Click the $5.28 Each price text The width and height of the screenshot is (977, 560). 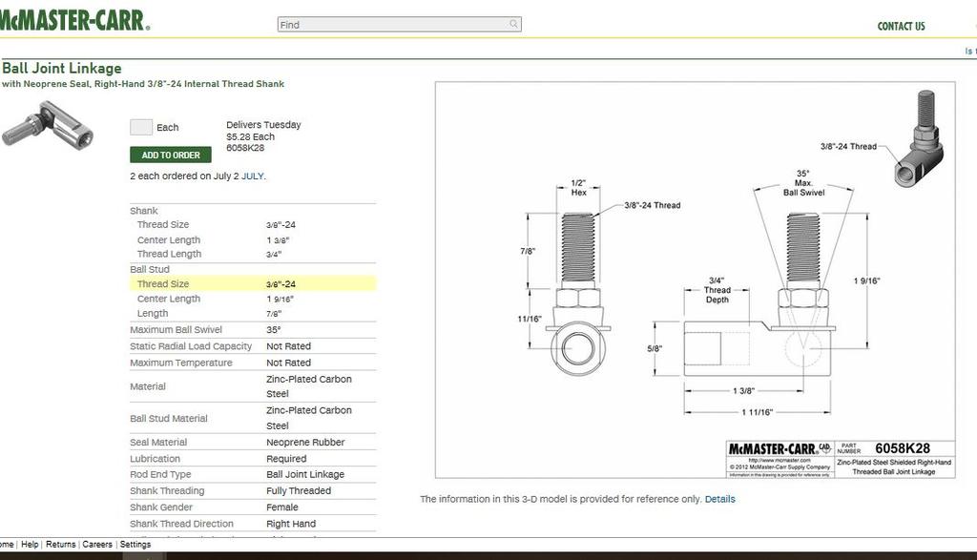250,136
